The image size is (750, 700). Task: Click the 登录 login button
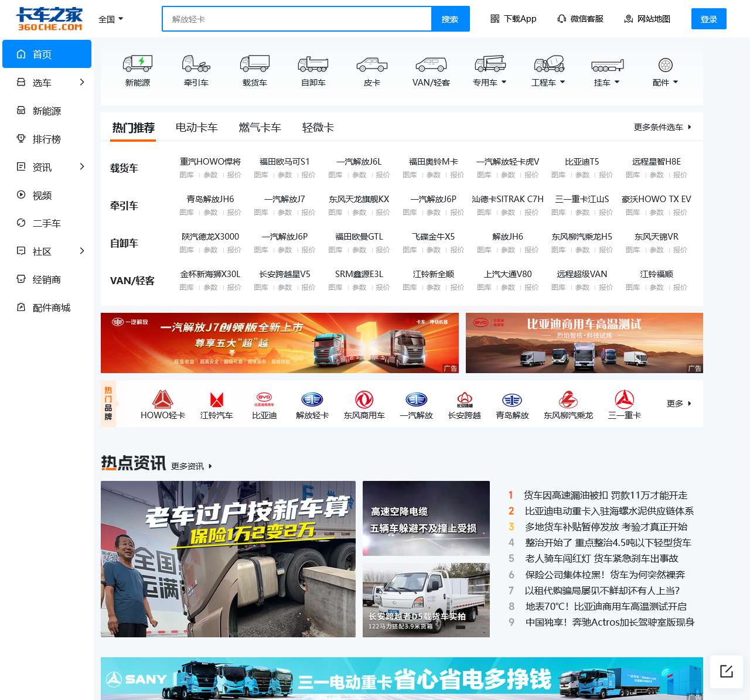(x=708, y=19)
